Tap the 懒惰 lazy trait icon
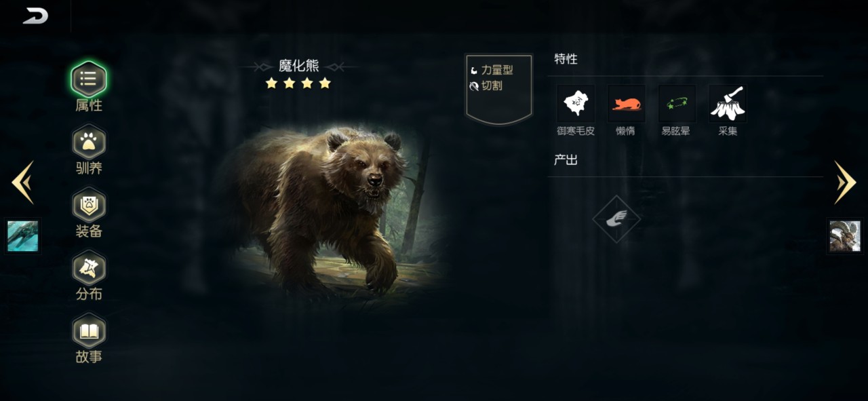The width and height of the screenshot is (868, 401). click(x=626, y=104)
